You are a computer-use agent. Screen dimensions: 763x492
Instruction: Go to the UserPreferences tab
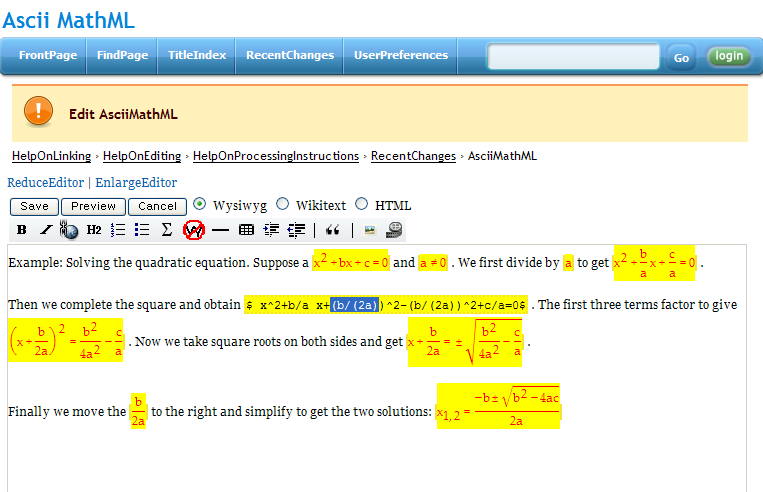click(401, 56)
